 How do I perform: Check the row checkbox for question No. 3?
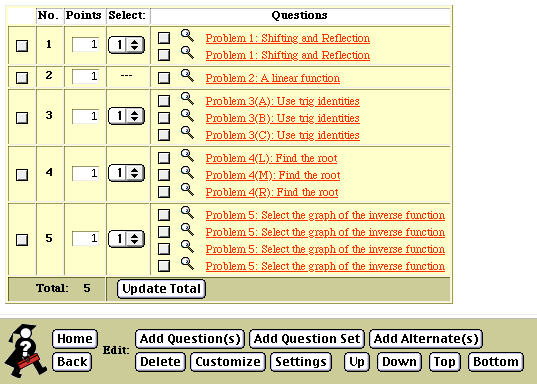22,118
